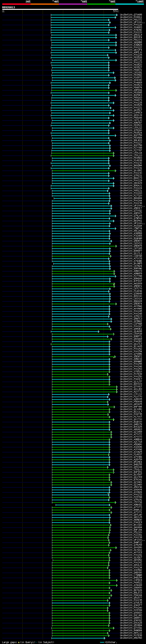Select hit label UniRef100_Q7M1S3
The height and width of the screenshot is (644, 146).
tap(131, 316)
